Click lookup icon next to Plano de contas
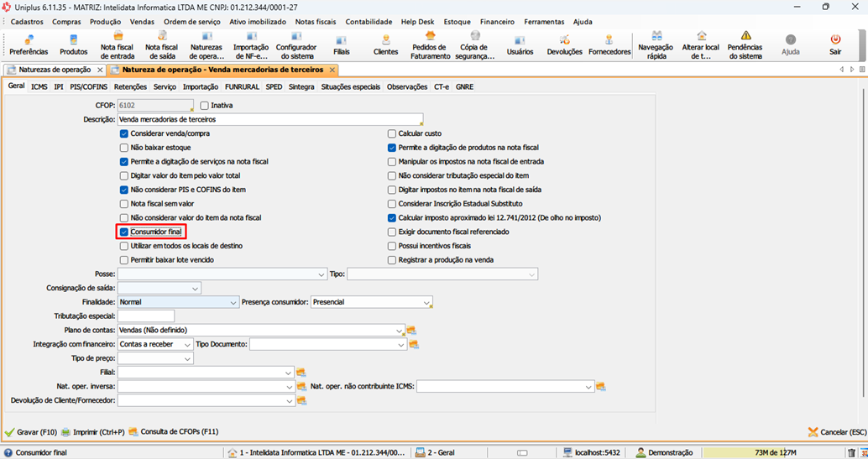 pyautogui.click(x=411, y=331)
